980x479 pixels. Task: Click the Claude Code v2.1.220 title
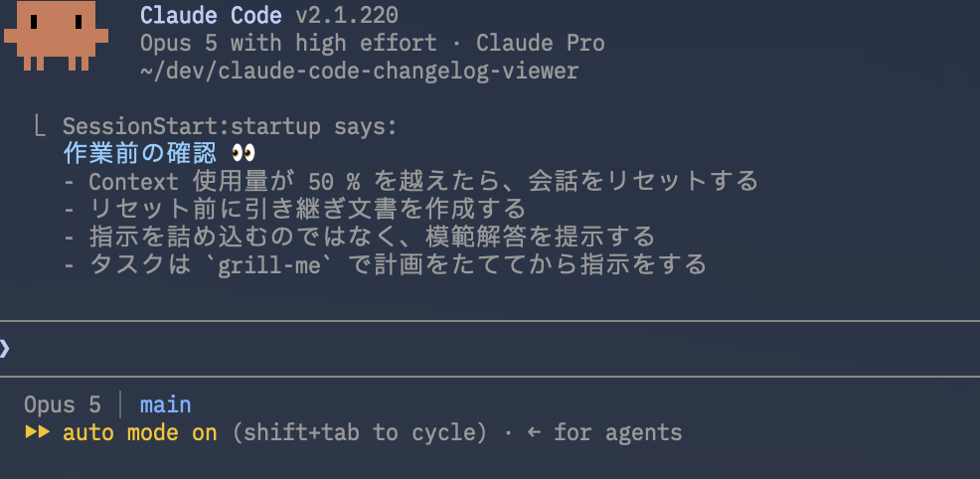point(268,15)
